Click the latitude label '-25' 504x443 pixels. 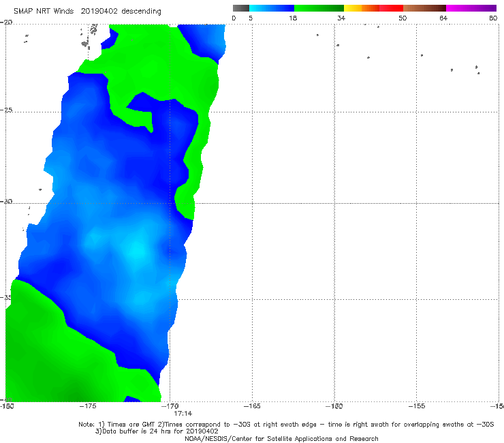click(x=6, y=110)
